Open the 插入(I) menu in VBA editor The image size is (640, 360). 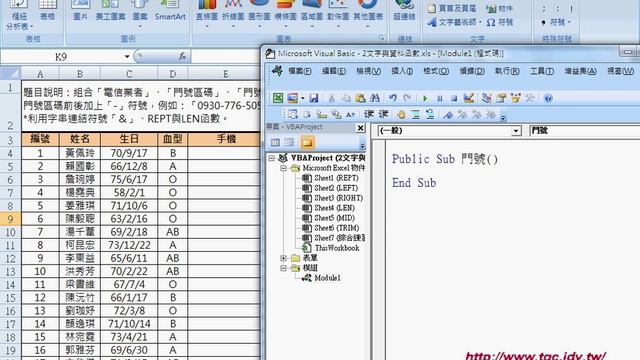tap(402, 71)
